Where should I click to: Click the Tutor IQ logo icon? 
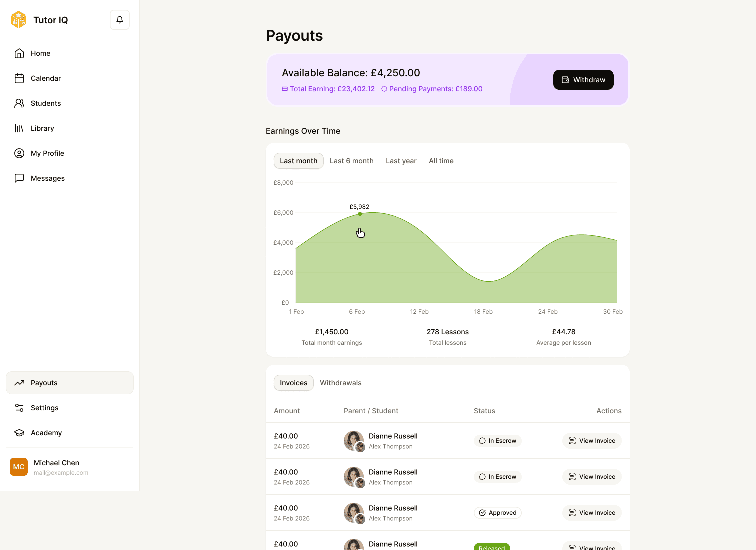[x=18, y=20]
